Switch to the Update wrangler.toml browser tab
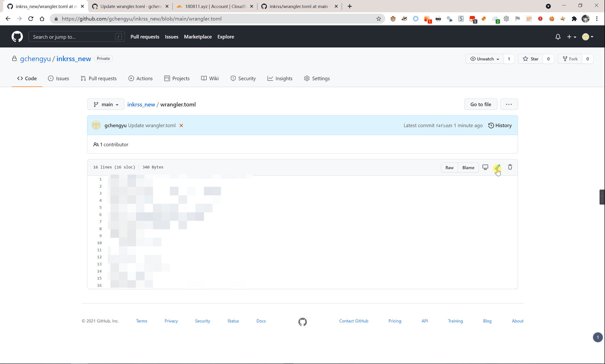 (131, 6)
